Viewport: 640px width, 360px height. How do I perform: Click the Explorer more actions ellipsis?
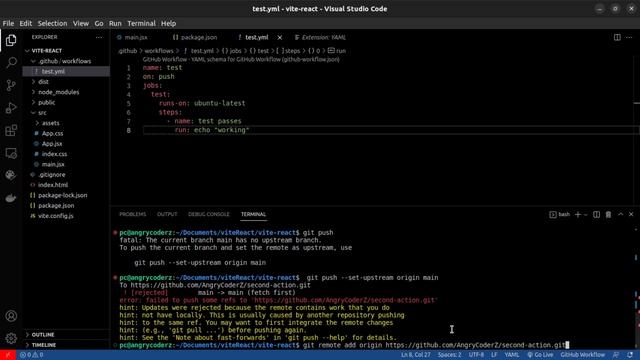point(99,37)
